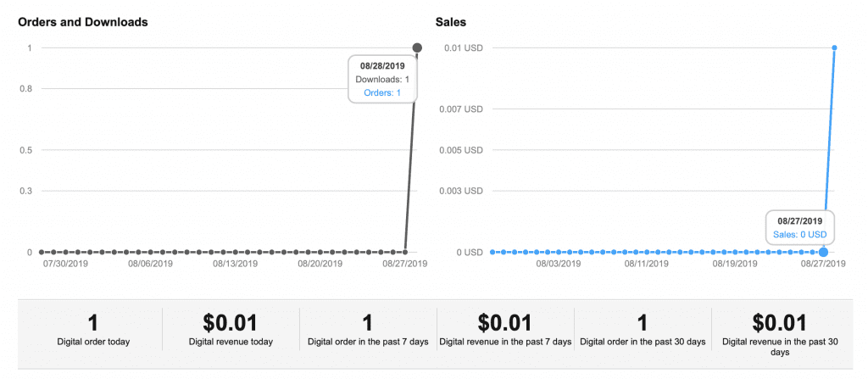This screenshot has height=379, width=868.
Task: Select the 'Digital order in the past 7 days' card
Action: click(x=367, y=331)
